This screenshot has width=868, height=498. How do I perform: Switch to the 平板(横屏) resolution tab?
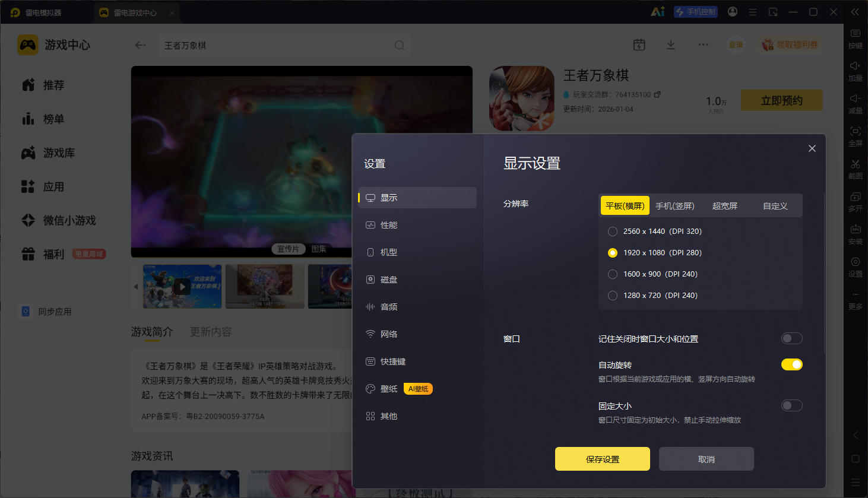coord(625,206)
